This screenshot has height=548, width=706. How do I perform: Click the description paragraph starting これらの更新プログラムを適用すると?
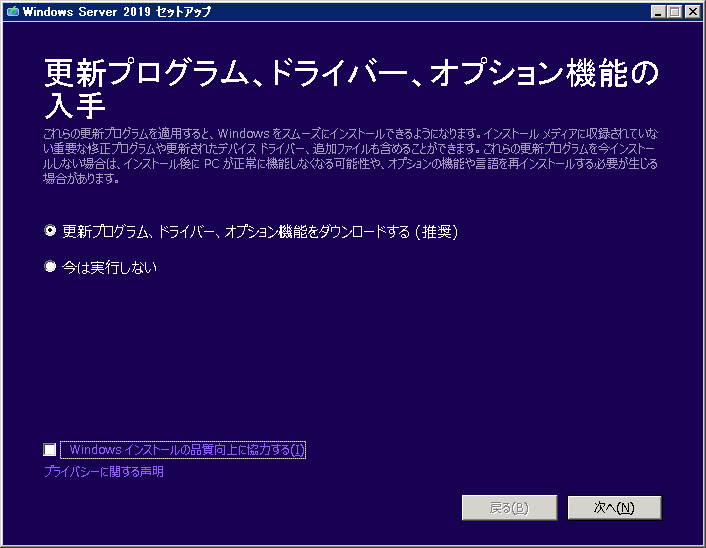[x=350, y=156]
